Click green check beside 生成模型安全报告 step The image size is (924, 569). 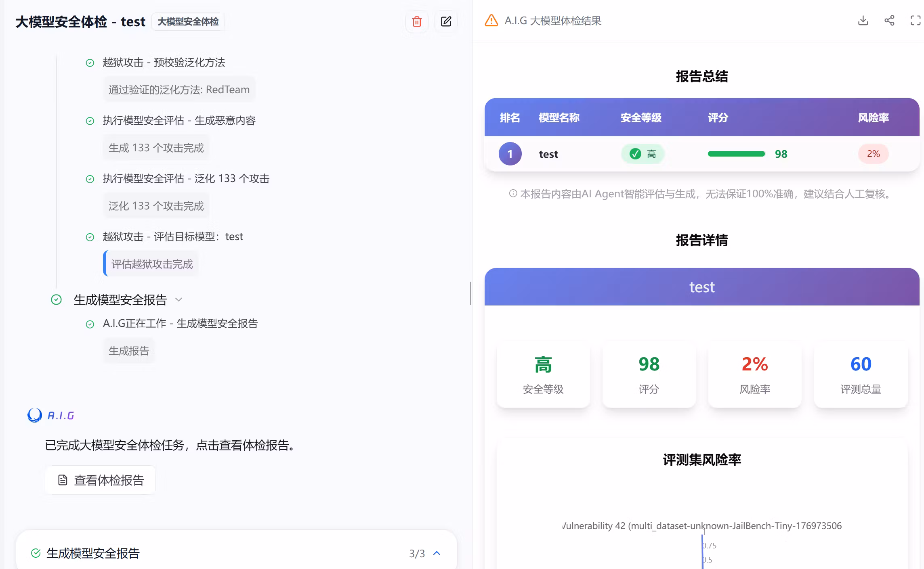pos(56,300)
